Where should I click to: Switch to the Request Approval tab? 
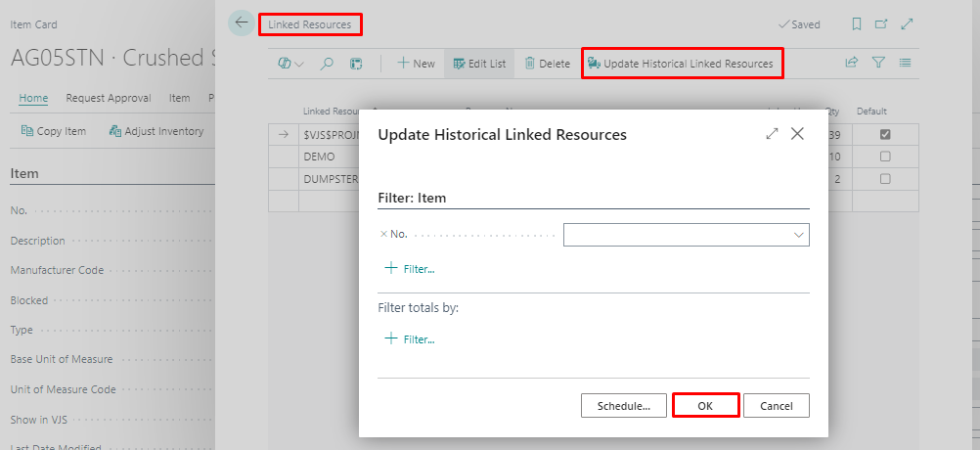click(x=109, y=98)
